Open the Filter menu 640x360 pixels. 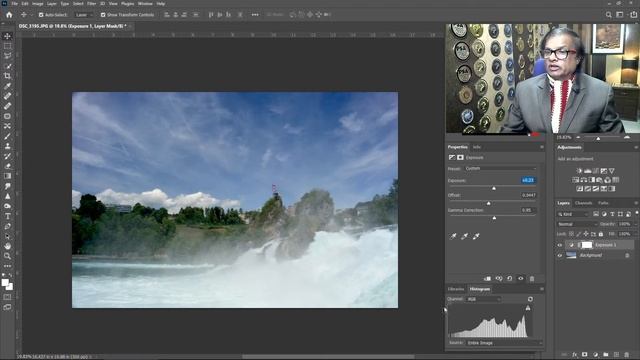(x=91, y=4)
